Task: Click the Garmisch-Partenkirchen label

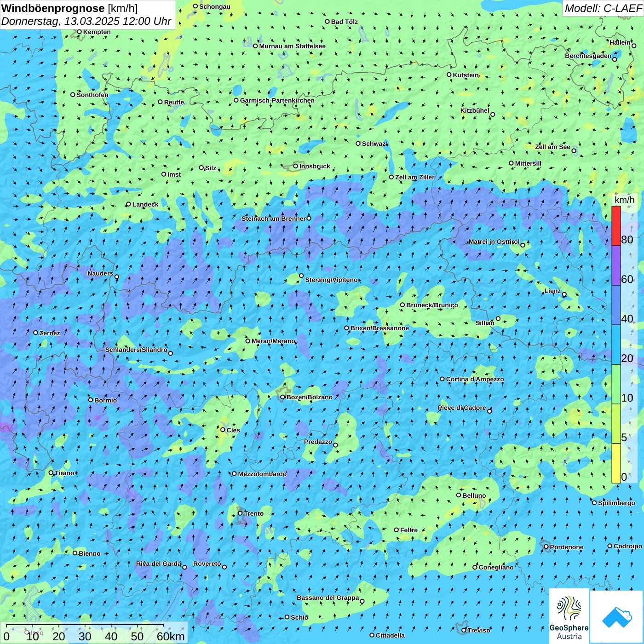Action: click(x=277, y=100)
